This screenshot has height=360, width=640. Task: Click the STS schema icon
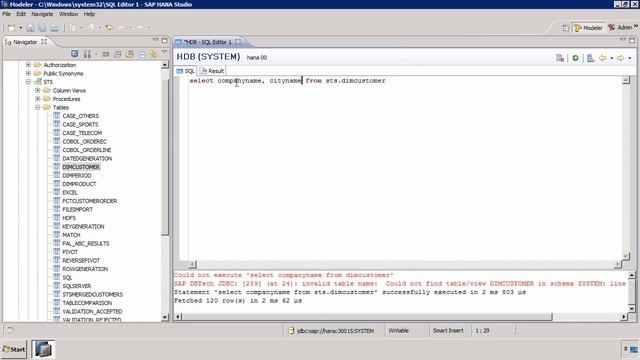pos(38,82)
